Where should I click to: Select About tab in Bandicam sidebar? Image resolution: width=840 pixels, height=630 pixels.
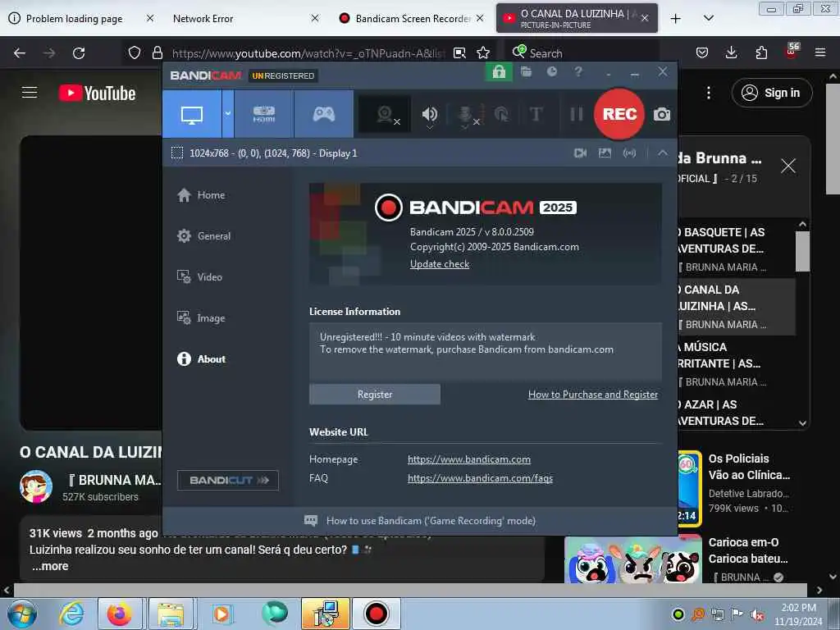pos(201,359)
